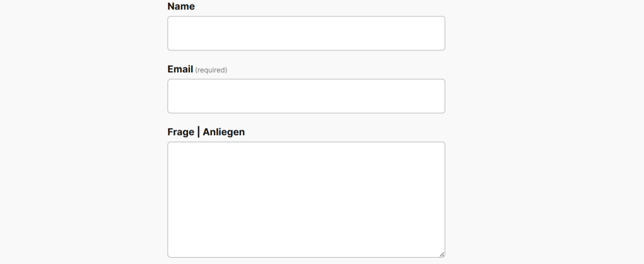644x264 pixels.
Task: Click inside the Frage | Anliegen textarea
Action: point(306,199)
